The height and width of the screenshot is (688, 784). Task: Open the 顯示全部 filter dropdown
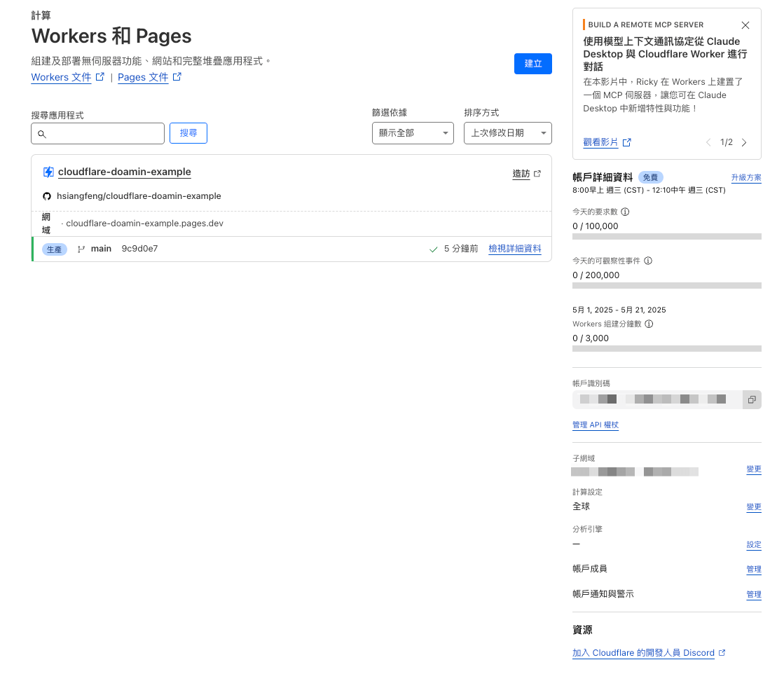click(x=413, y=133)
